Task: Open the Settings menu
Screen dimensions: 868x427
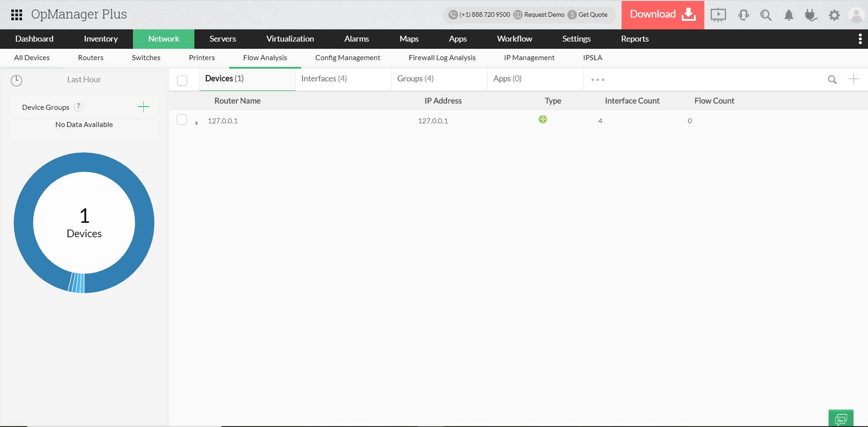Action: (x=576, y=39)
